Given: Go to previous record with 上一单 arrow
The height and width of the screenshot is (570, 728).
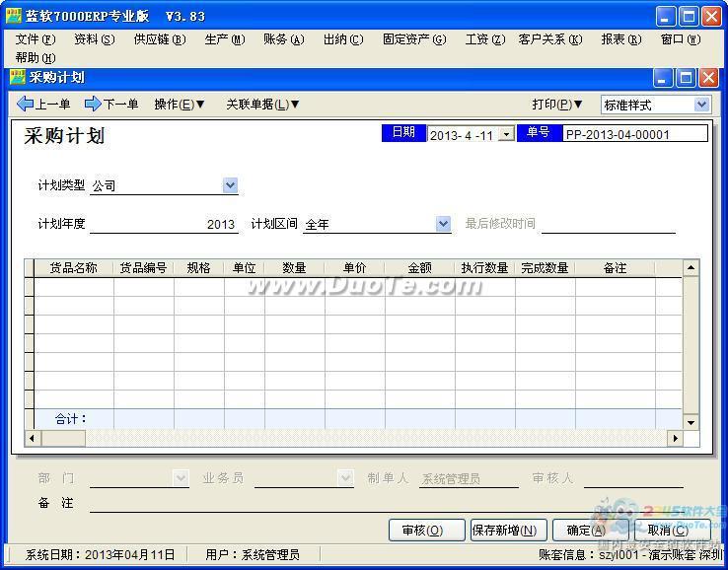Looking at the screenshot, I should click(43, 105).
